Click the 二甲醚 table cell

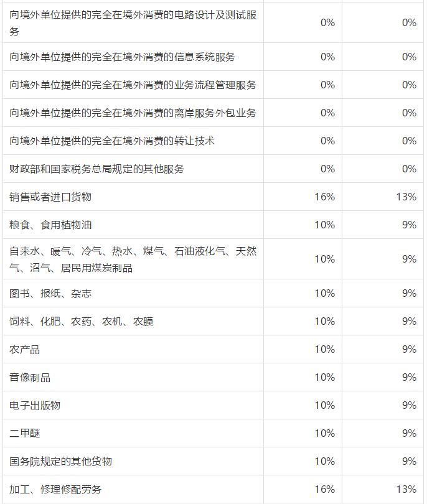(x=133, y=433)
